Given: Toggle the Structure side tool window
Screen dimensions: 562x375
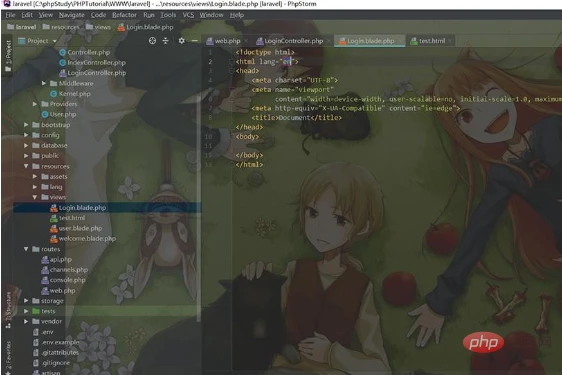Looking at the screenshot, I should [x=8, y=310].
